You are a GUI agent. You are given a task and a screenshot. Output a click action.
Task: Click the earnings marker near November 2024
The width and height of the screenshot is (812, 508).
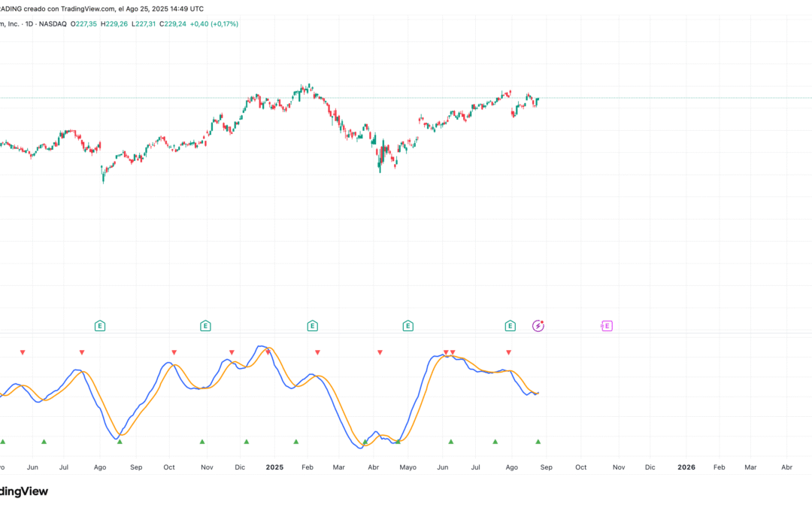205,326
